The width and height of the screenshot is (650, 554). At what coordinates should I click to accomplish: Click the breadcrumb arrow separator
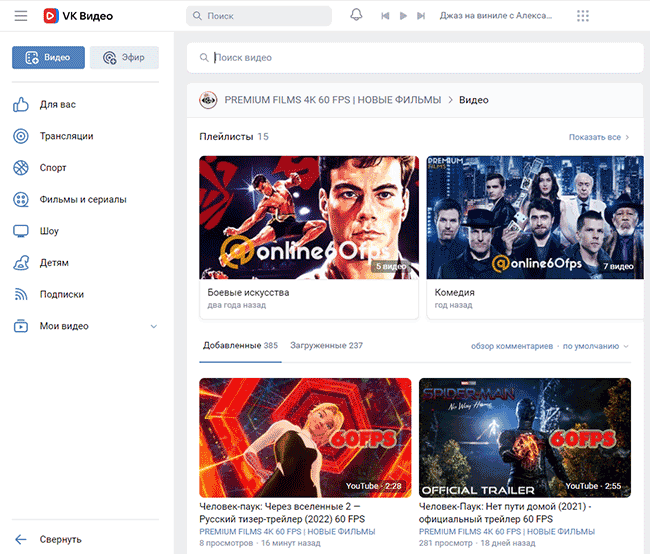tap(451, 100)
